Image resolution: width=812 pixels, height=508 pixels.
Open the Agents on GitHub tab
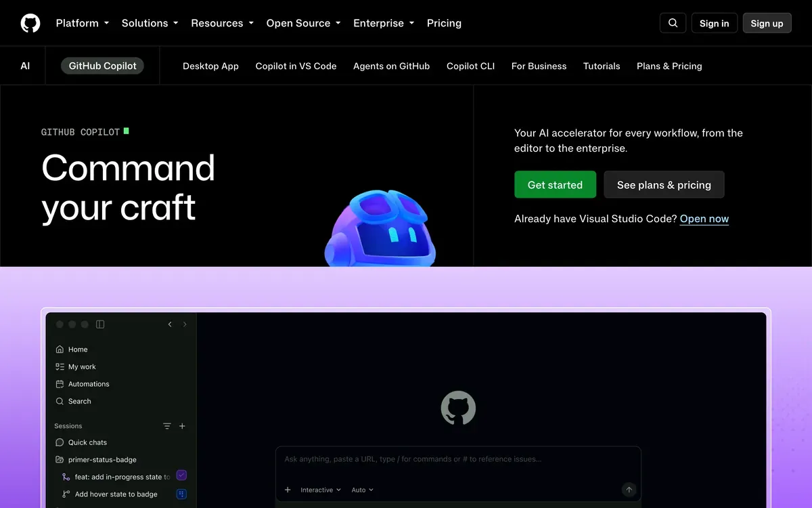click(x=391, y=66)
